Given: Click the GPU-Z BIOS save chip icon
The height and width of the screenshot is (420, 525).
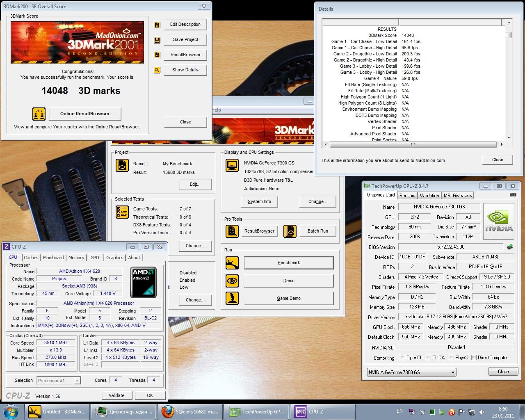Looking at the screenshot, I should click(510, 247).
